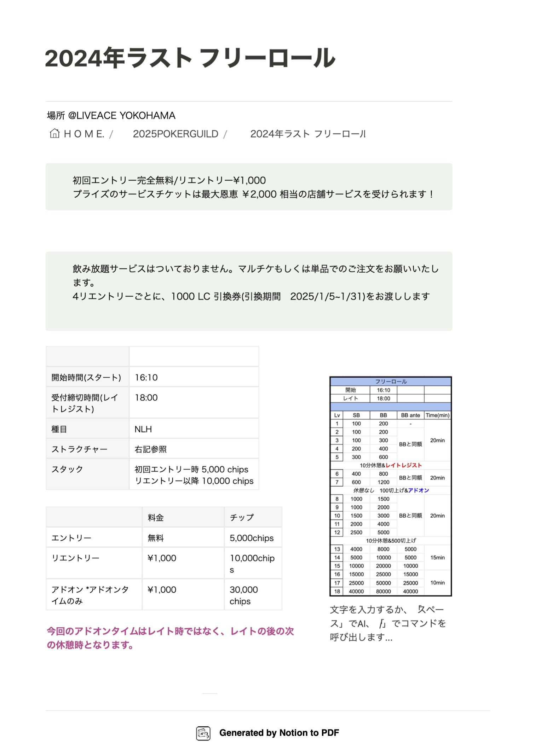The image size is (535, 756).
Task: Select the 16:10 start time cell
Action: point(146,377)
